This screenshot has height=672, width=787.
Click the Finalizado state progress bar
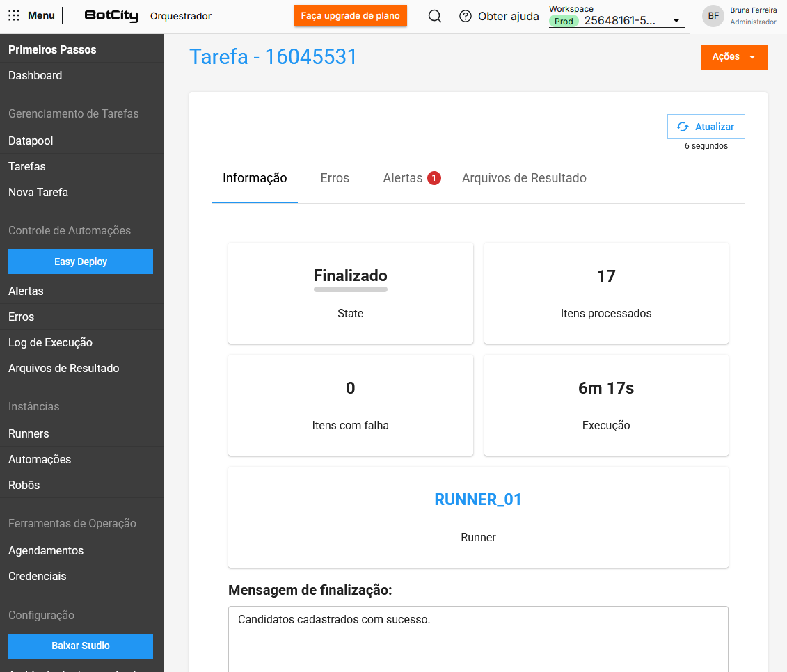click(350, 289)
